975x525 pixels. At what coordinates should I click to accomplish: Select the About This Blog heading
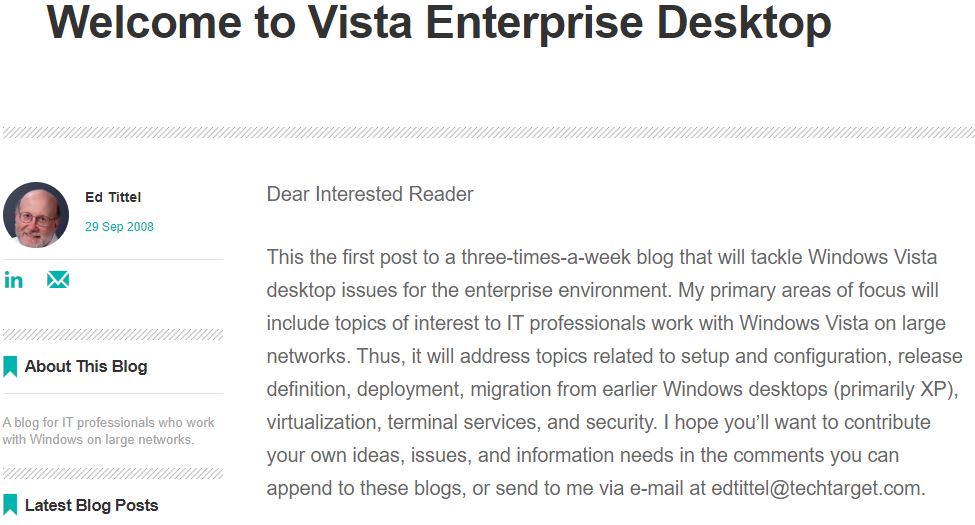click(86, 366)
